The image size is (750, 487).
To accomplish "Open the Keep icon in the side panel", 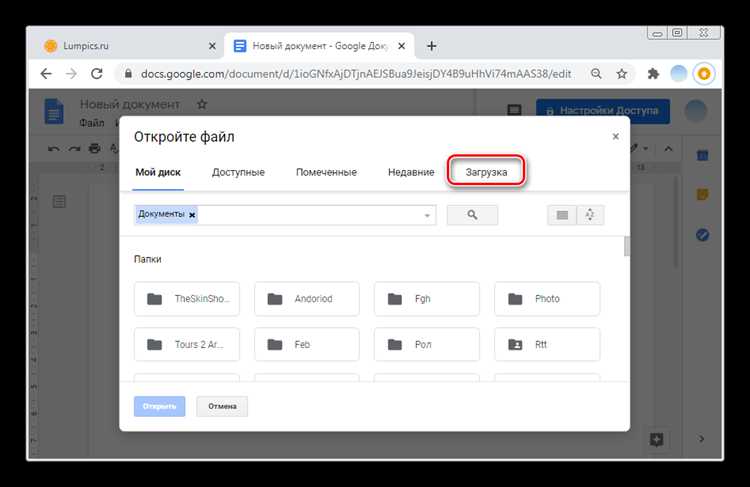I will pyautogui.click(x=702, y=195).
